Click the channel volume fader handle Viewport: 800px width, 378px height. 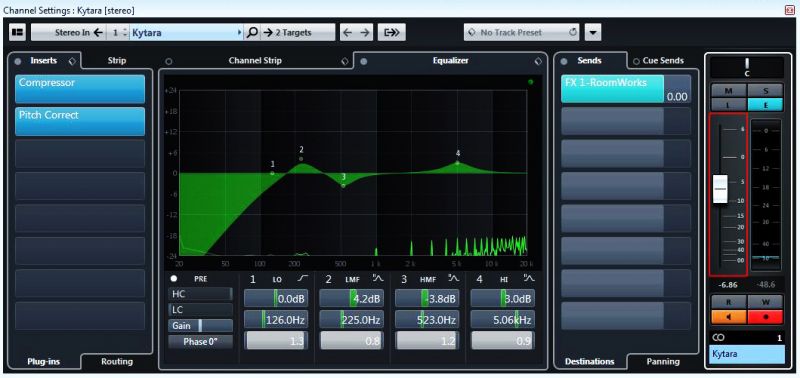tap(720, 189)
